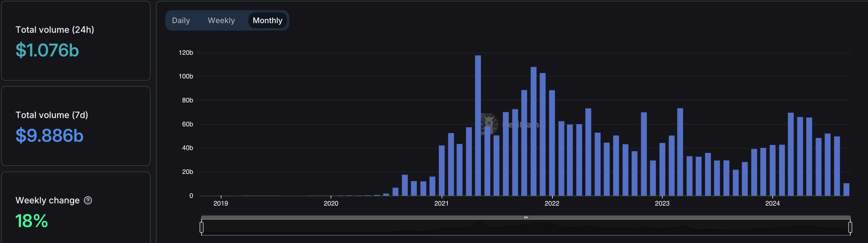
Task: Click the last short bar after 2024
Action: (846, 189)
